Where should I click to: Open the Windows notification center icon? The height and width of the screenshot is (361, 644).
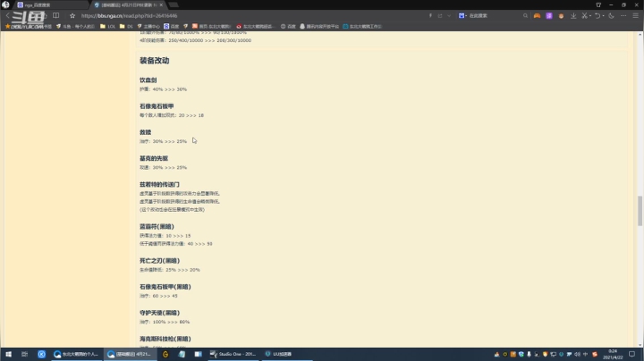pyautogui.click(x=632, y=354)
